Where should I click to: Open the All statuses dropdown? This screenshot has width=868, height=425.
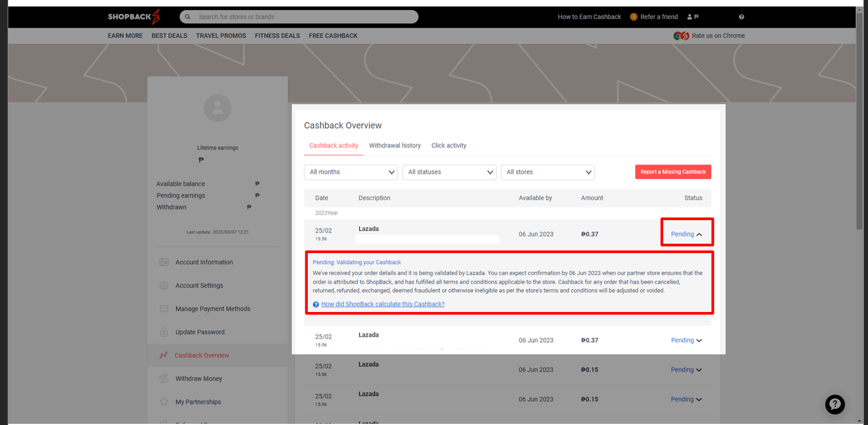tap(450, 172)
